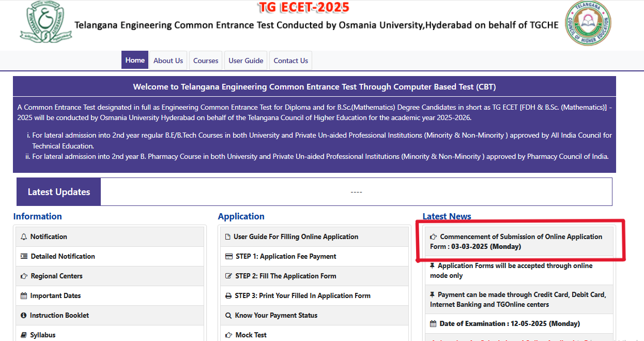The width and height of the screenshot is (644, 341).
Task: Click the list icon beside Detailed Notification
Action: (x=24, y=256)
